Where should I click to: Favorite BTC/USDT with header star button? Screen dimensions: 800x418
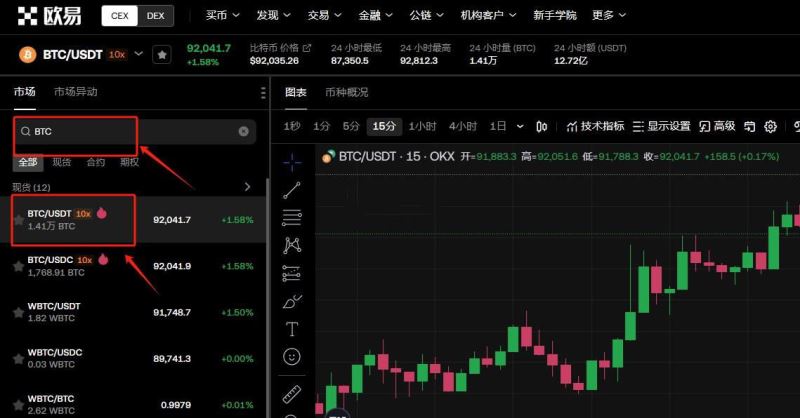coord(161,54)
